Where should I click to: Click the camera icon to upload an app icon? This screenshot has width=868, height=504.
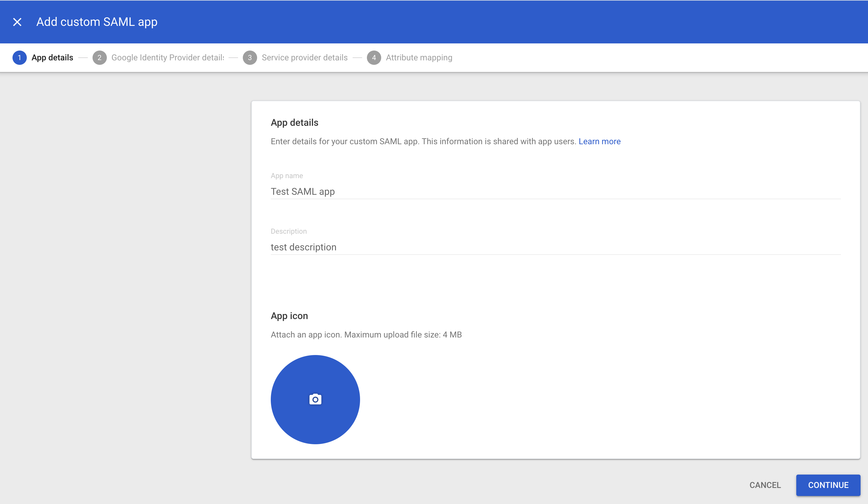pos(315,399)
